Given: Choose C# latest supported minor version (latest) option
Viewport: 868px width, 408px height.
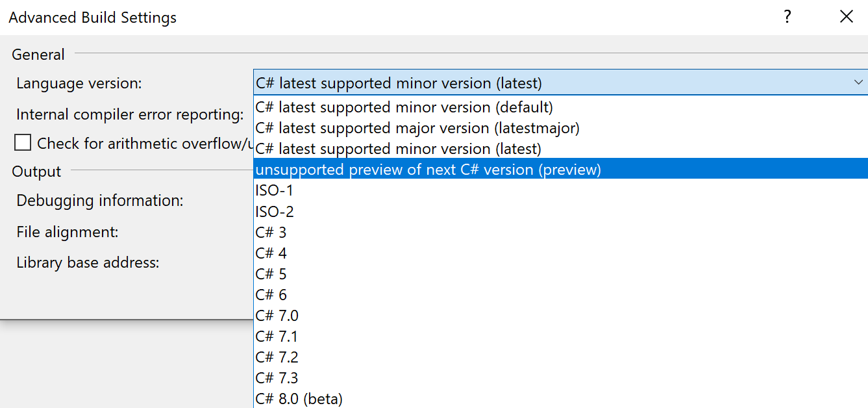Looking at the screenshot, I should [x=399, y=149].
